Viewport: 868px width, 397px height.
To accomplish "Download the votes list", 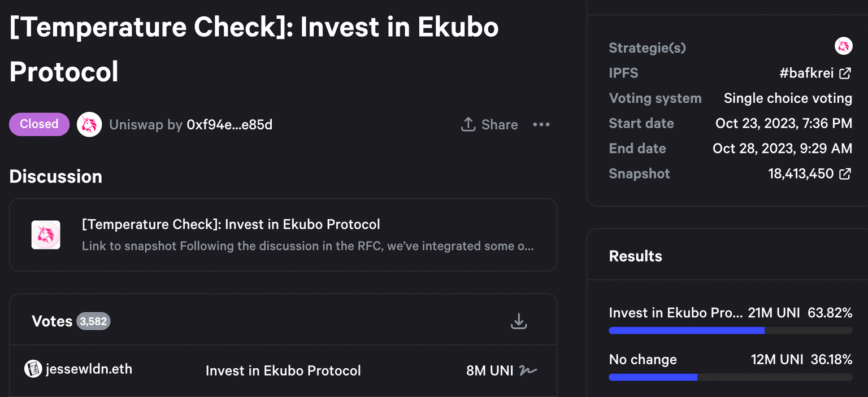I will [519, 321].
